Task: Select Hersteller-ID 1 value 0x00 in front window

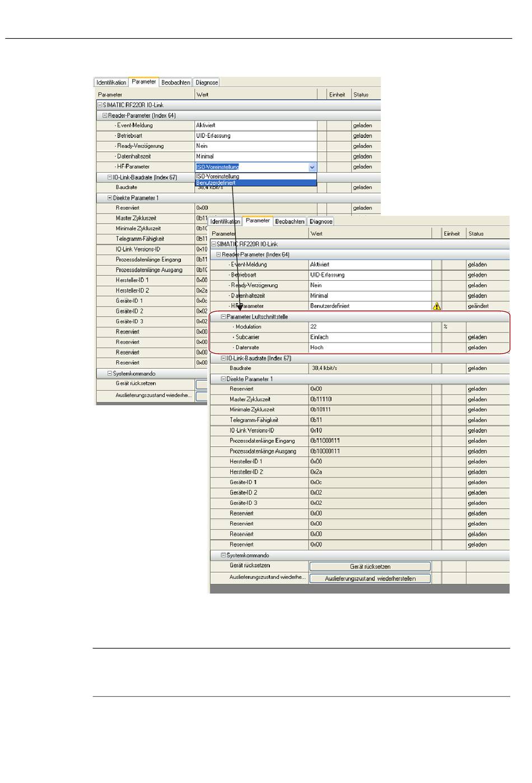Action: pos(370,462)
